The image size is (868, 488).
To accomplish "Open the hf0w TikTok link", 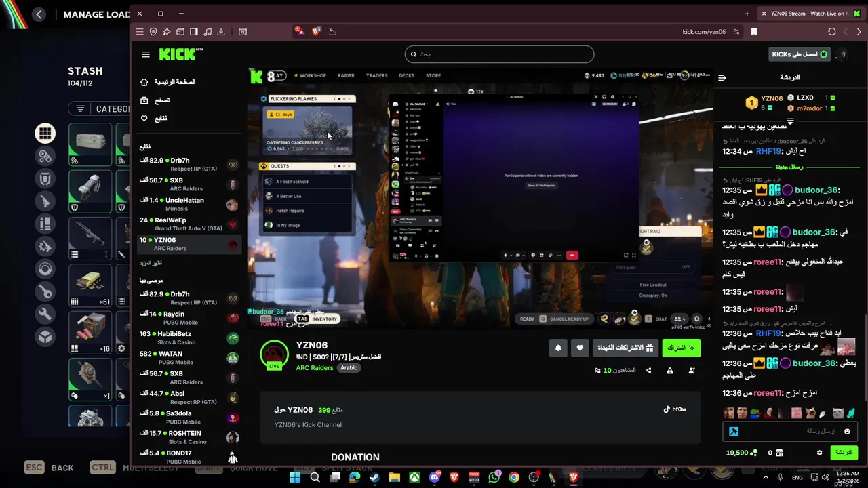I will click(675, 409).
